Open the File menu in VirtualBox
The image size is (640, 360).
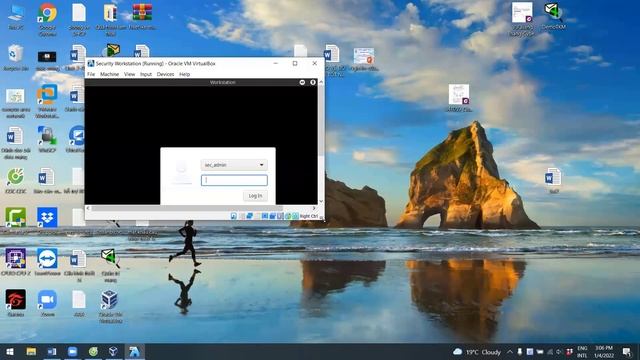(91, 74)
